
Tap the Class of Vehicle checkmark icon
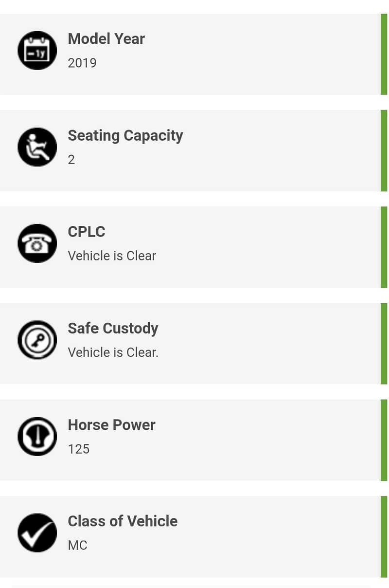point(37,533)
